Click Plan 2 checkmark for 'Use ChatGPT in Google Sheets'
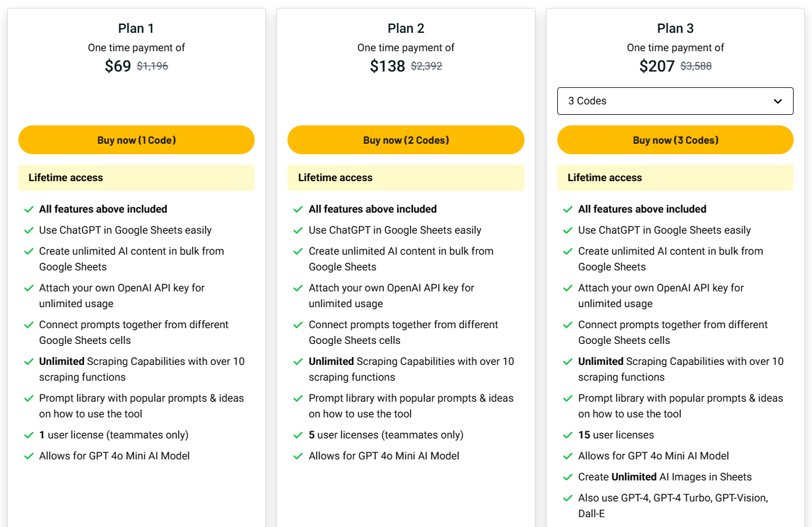Screen dimensions: 812x527 299,230
